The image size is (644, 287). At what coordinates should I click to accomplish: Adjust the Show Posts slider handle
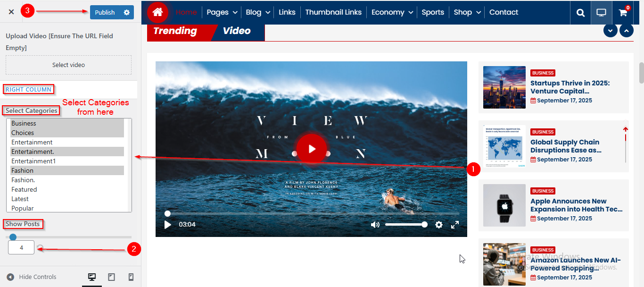[x=13, y=237]
